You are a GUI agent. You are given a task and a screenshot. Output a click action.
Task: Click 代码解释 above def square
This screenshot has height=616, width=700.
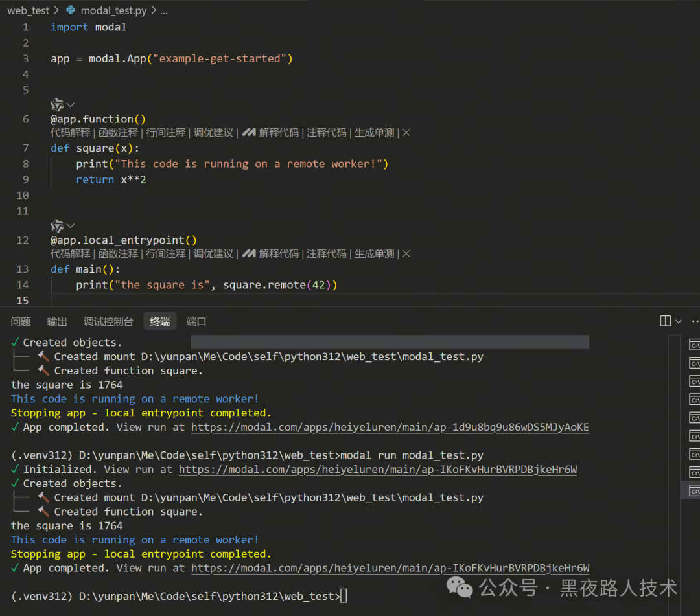[x=71, y=133]
